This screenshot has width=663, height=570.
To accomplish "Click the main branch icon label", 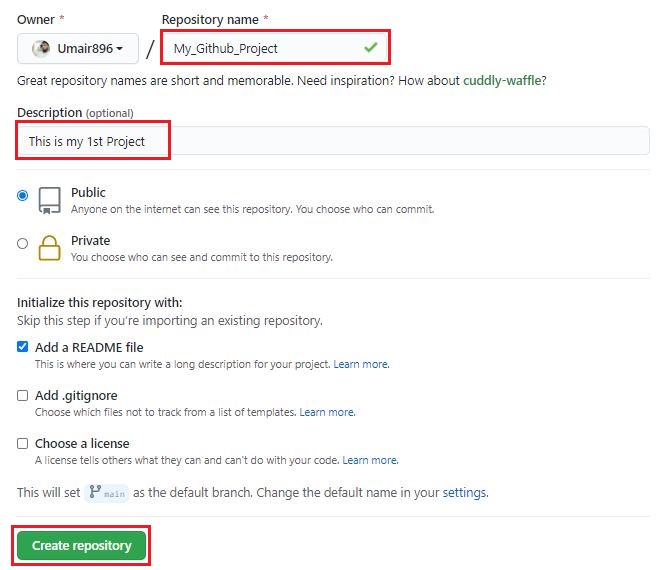I will (107, 493).
